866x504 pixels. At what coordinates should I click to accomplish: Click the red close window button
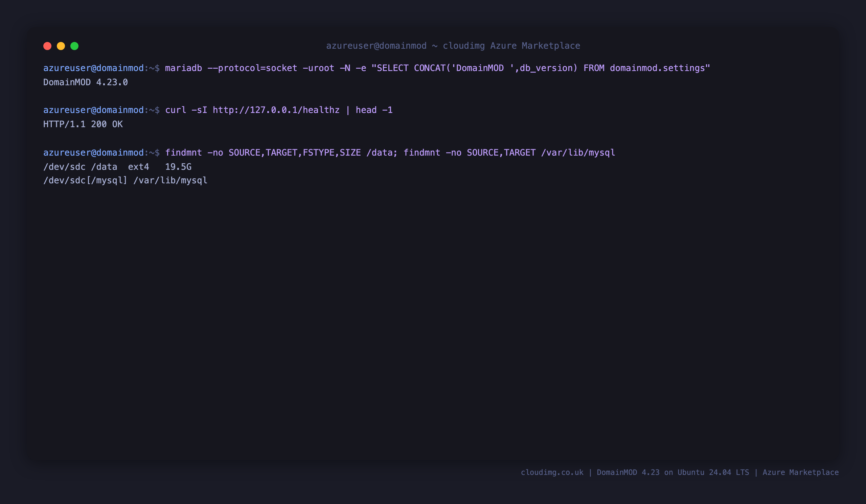point(47,46)
